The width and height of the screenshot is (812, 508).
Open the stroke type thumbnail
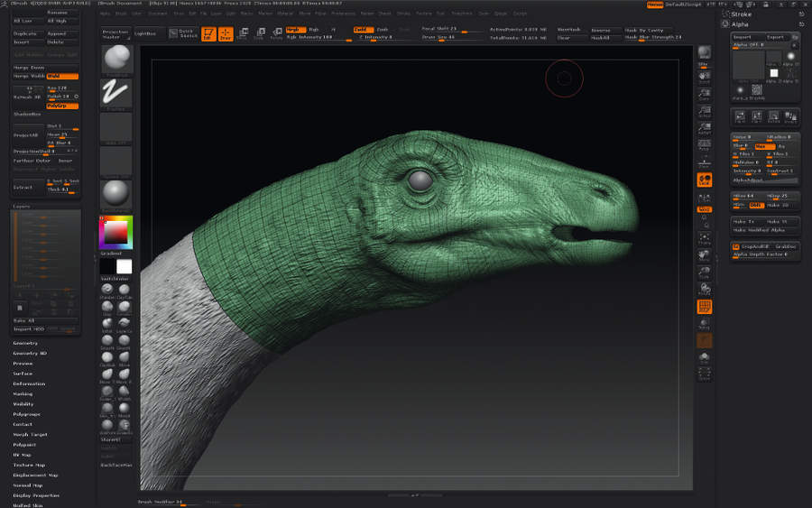point(116,95)
